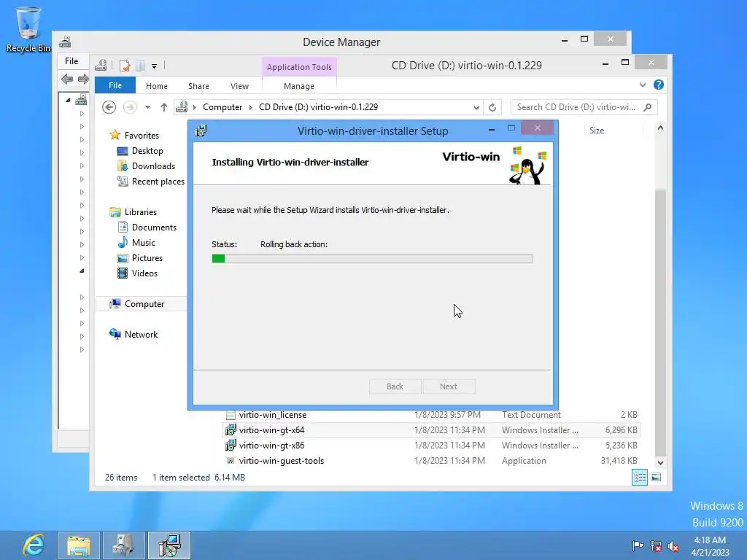Open the Share ribbon tab
This screenshot has width=747, height=560.
pyautogui.click(x=198, y=86)
